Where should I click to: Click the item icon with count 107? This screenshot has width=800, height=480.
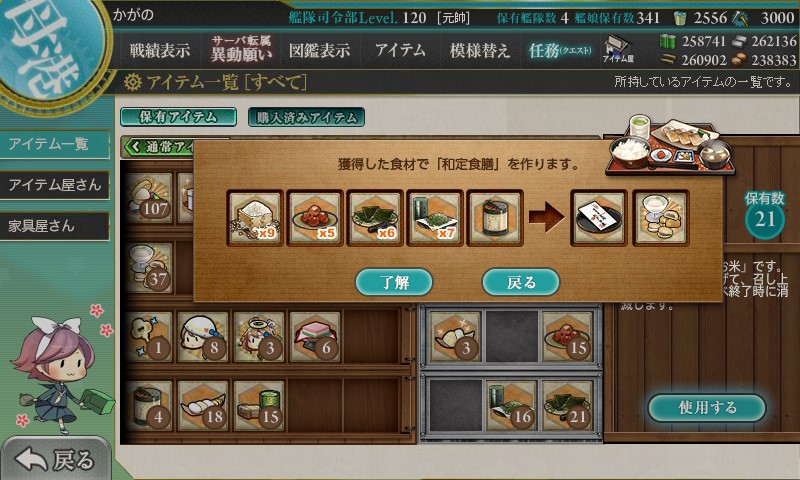149,198
